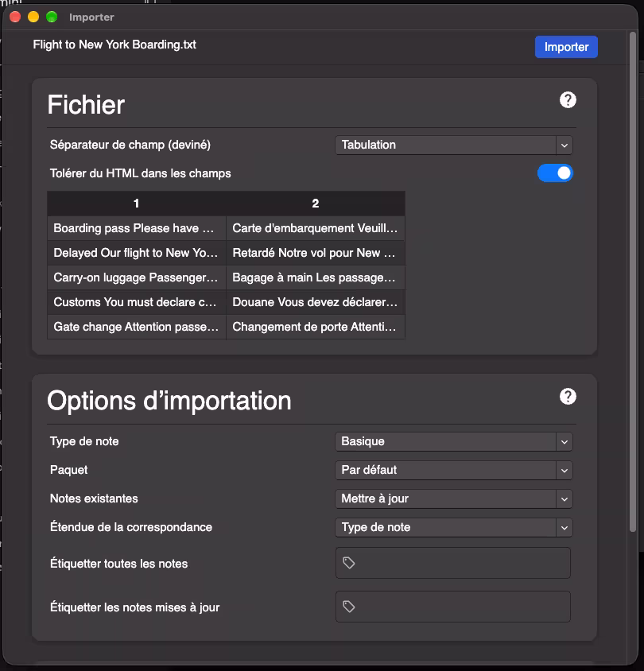The image size is (644, 671).
Task: Select the 'Bagage à main Les passage…' cell
Action: pos(316,277)
